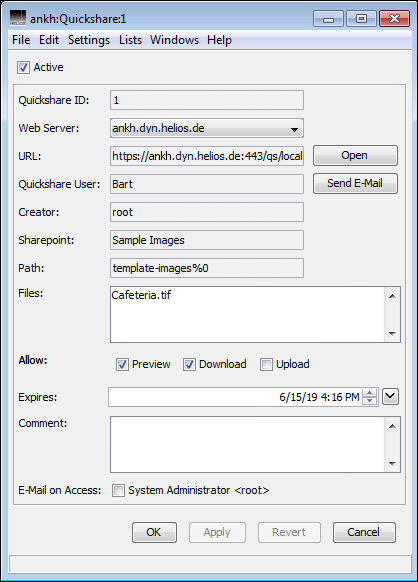Click the Quickshare ID field
Viewport: 418px width, 582px height.
pos(207,100)
